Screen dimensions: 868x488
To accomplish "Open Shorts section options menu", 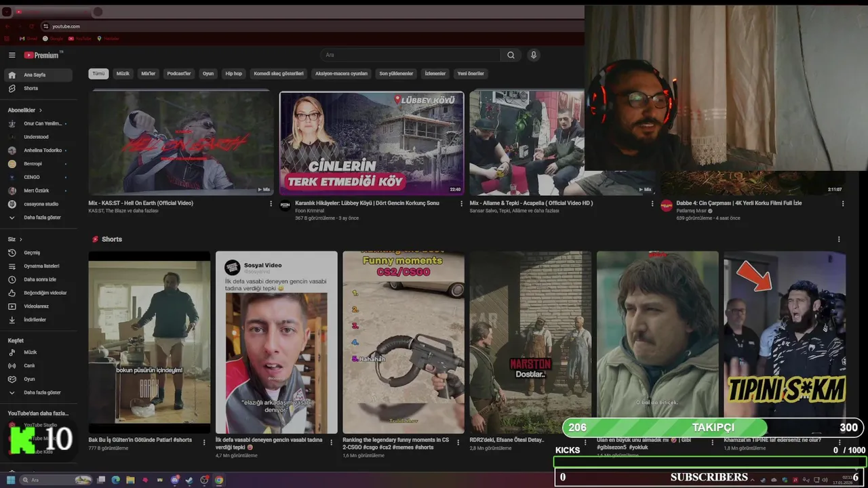I will click(839, 239).
